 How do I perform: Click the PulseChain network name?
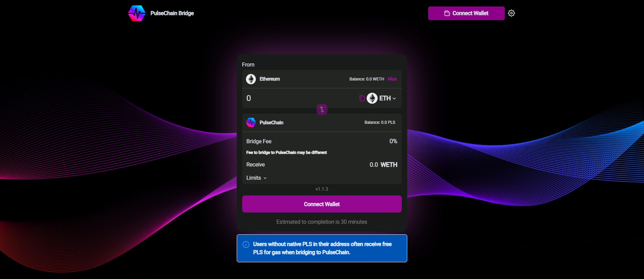(272, 122)
